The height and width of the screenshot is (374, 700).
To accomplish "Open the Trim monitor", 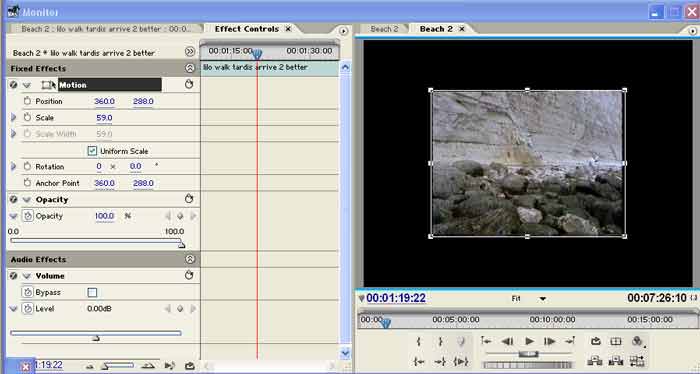I will [637, 361].
